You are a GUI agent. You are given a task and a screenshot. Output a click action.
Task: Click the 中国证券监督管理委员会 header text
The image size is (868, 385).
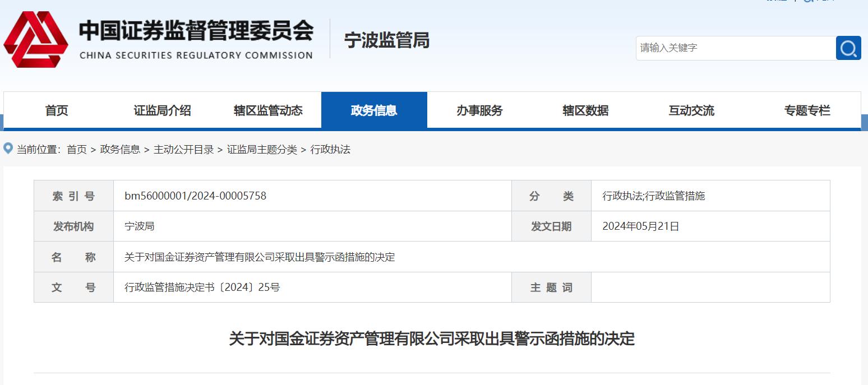tap(196, 31)
